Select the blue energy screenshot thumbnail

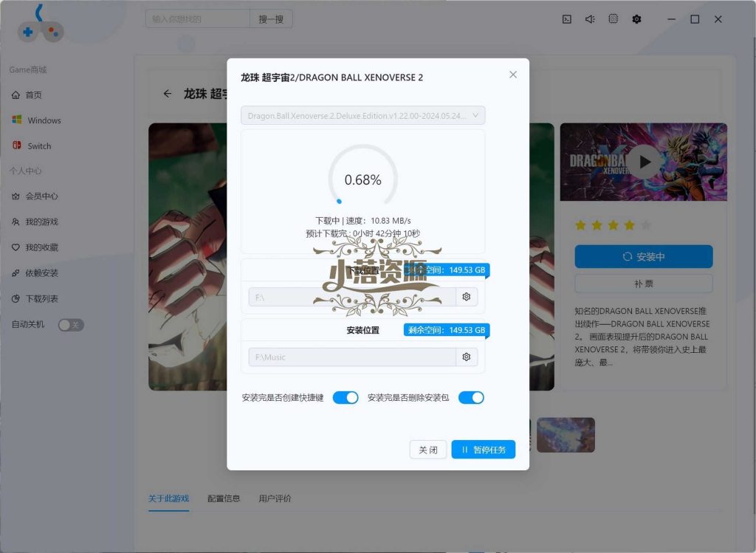click(566, 435)
